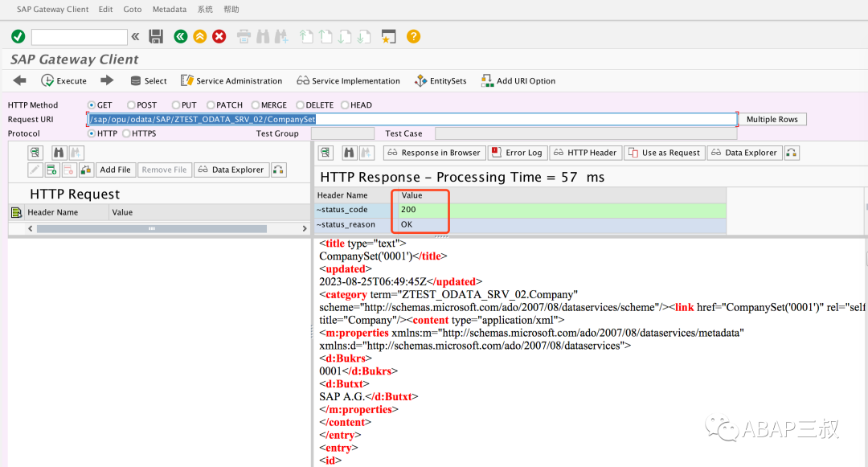
Task: Open the Goto menu
Action: 133,10
